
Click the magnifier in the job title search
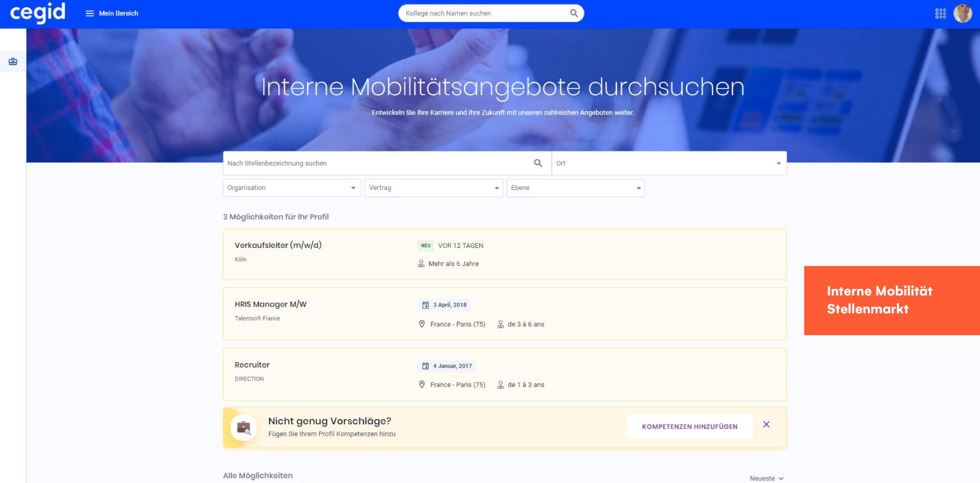538,163
